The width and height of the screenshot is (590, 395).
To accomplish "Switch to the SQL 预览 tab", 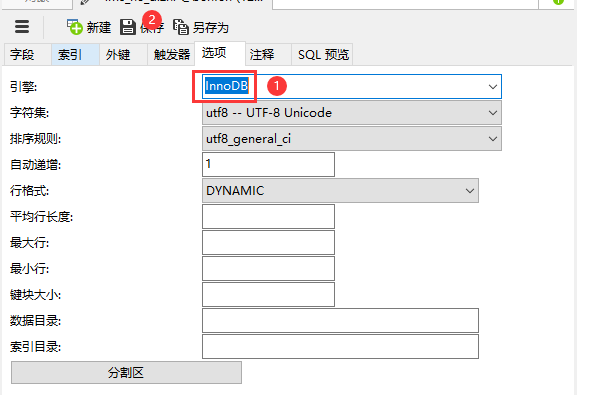I will click(322, 55).
